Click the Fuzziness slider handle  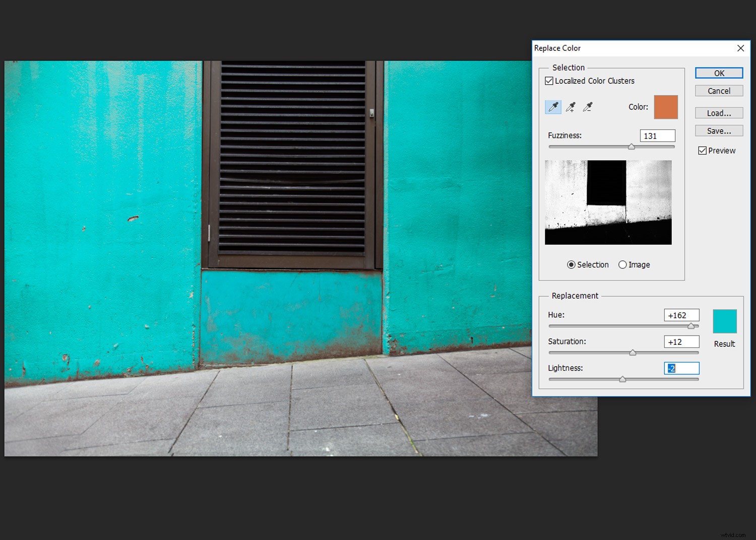click(632, 147)
